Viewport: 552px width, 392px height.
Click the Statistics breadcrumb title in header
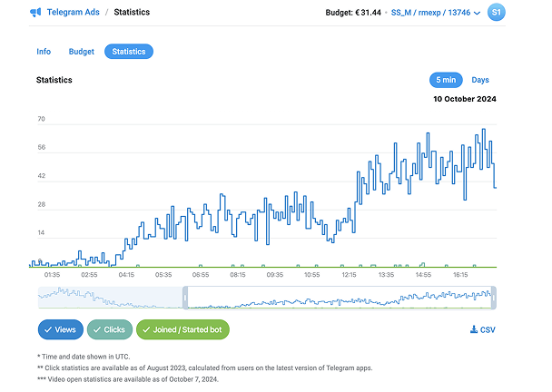click(132, 13)
